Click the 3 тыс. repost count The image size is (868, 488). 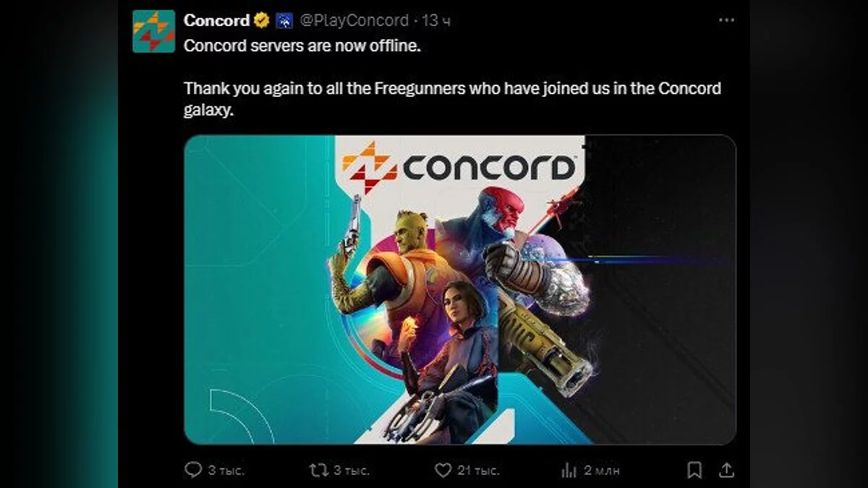point(352,471)
